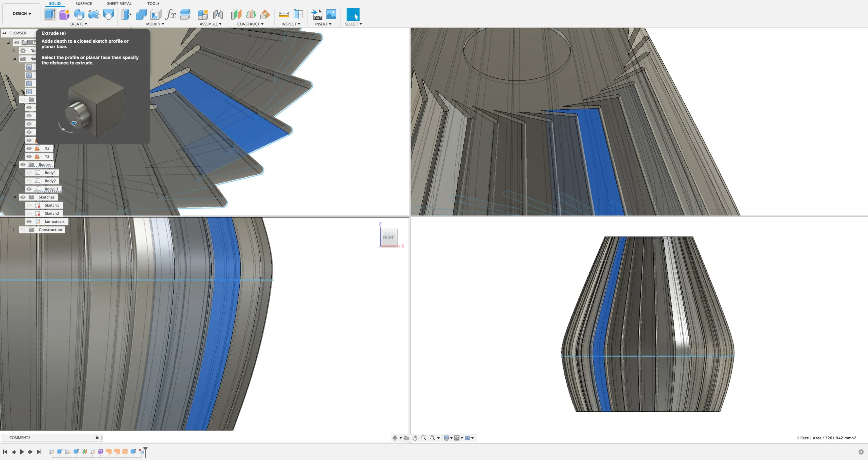Activate the Loft tool icon

pyautogui.click(x=108, y=14)
